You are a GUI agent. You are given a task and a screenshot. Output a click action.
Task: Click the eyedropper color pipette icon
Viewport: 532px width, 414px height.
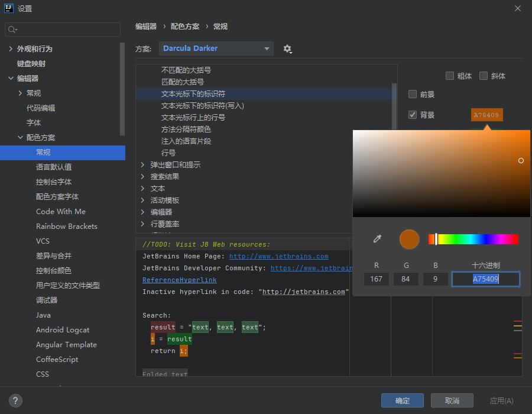377,239
